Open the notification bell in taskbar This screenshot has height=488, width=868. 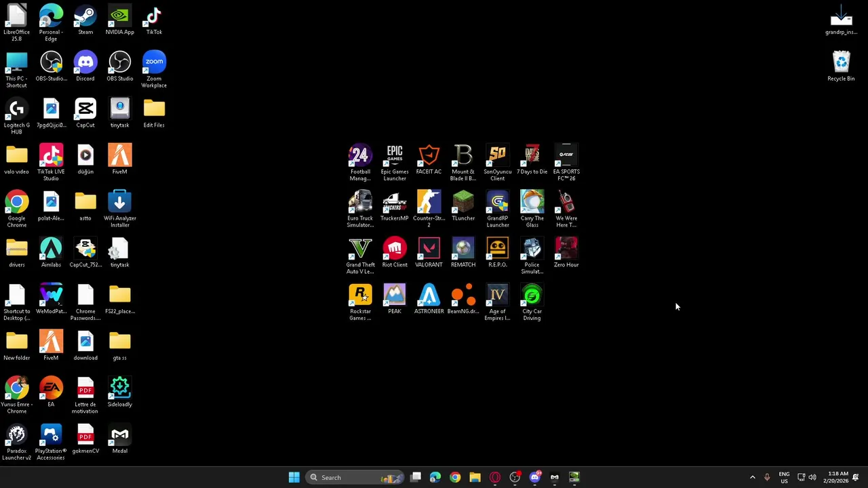[x=856, y=477]
